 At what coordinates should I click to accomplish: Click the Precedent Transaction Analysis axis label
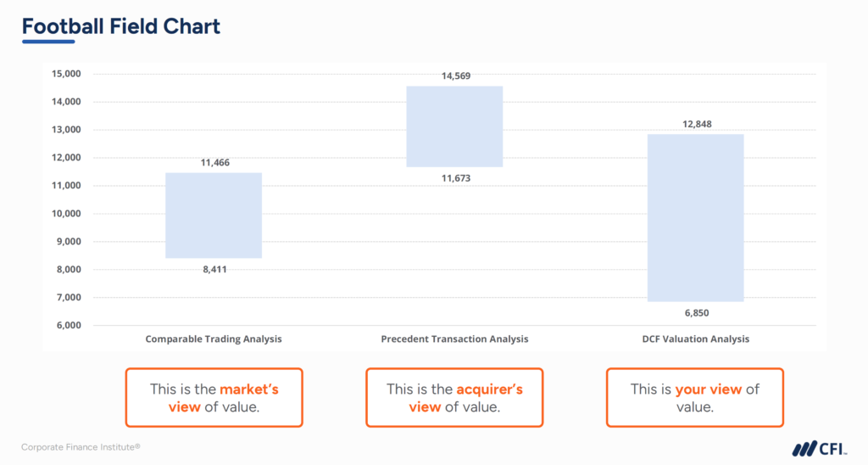pyautogui.click(x=454, y=339)
